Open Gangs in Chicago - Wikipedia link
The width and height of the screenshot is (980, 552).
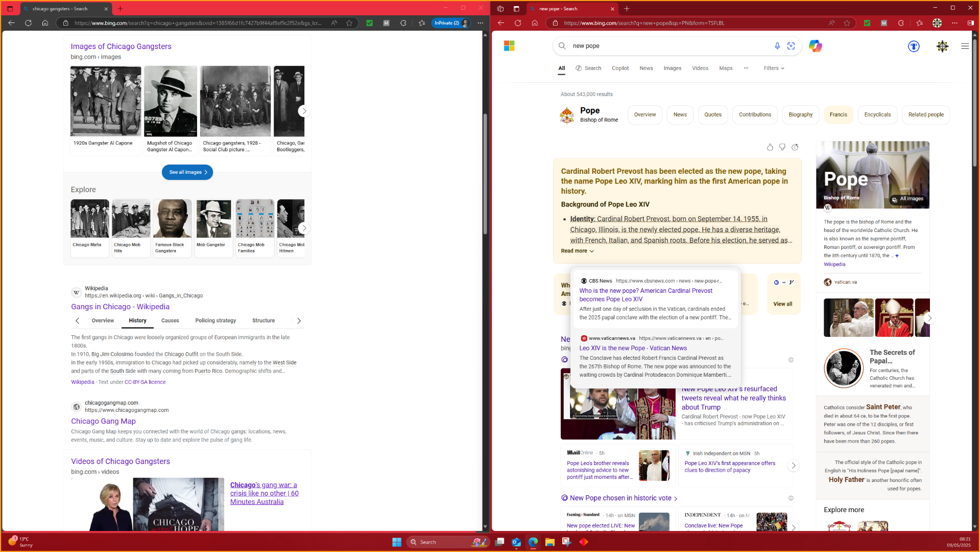[x=120, y=307]
